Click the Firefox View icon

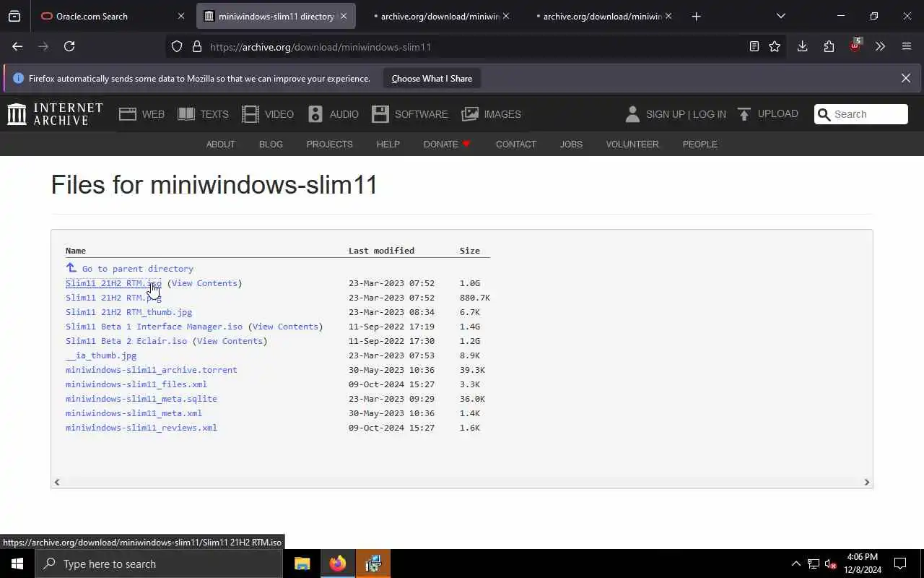(x=14, y=16)
